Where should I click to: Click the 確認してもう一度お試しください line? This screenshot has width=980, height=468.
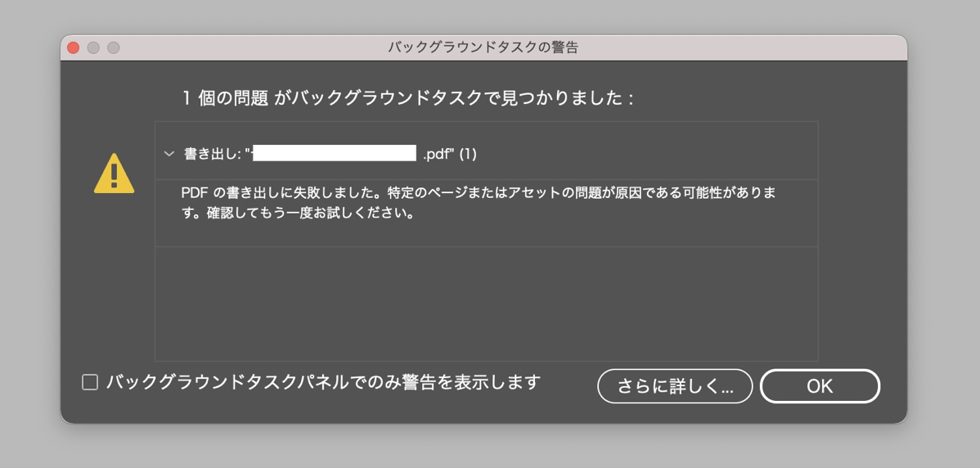(x=298, y=213)
